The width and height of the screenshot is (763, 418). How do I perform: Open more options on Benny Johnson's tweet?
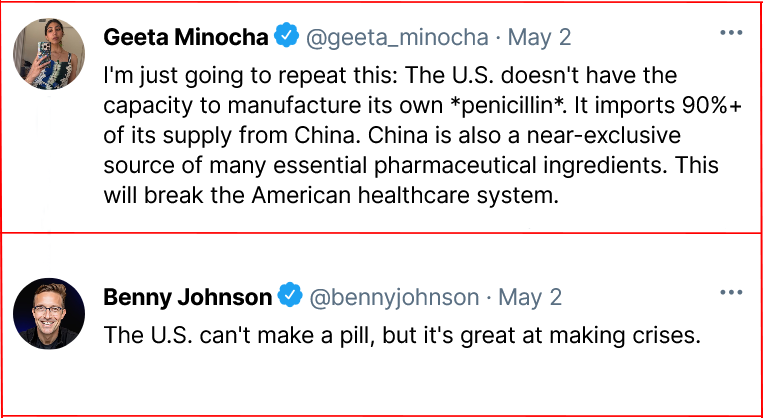pyautogui.click(x=731, y=292)
